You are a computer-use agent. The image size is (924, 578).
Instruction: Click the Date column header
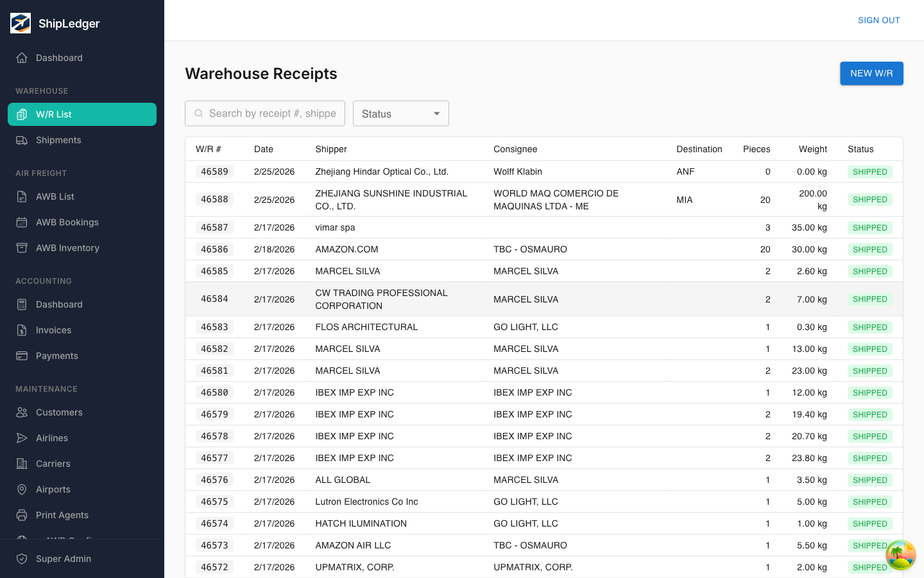pos(264,149)
